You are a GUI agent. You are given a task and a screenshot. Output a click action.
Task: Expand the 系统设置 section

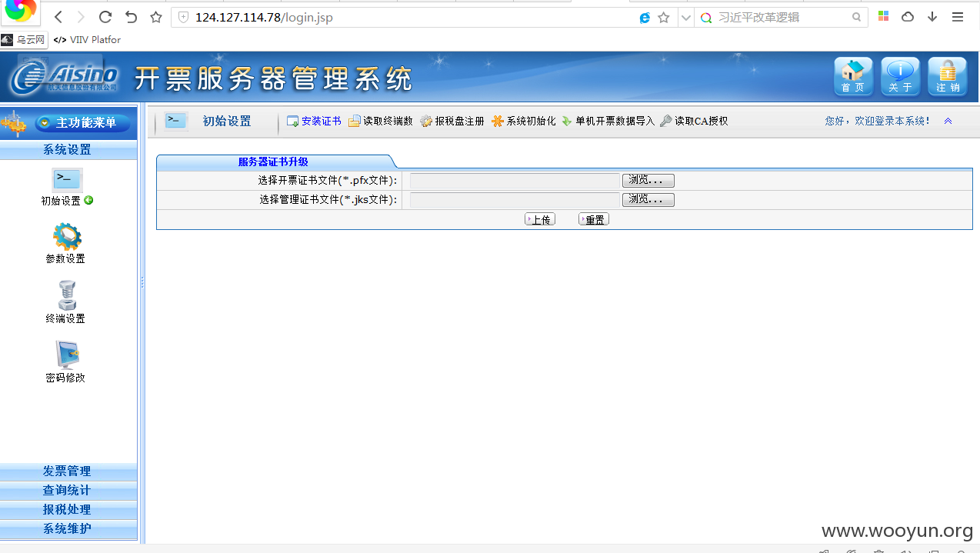click(x=68, y=150)
